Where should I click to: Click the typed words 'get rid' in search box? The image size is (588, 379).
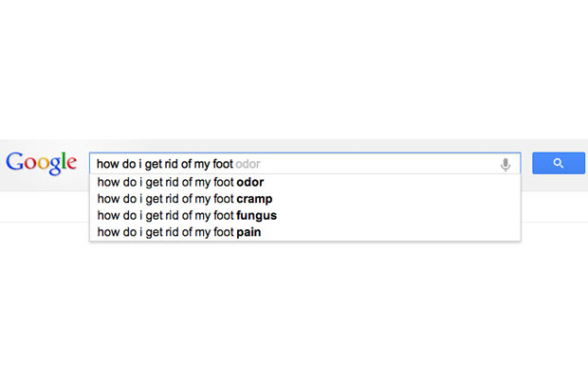click(161, 164)
